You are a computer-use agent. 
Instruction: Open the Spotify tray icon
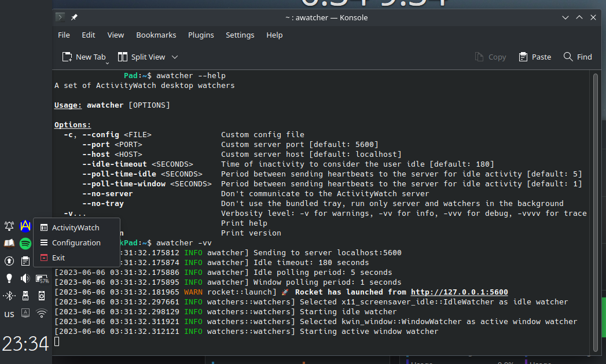(x=25, y=244)
